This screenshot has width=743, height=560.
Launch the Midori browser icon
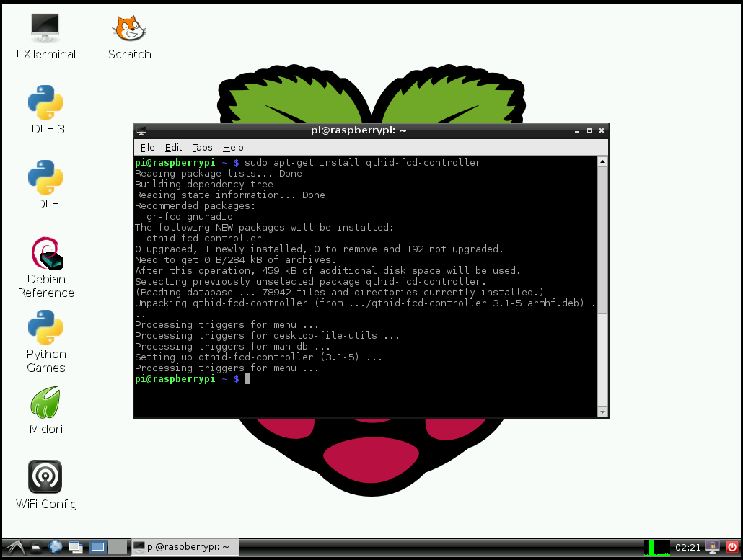[45, 410]
